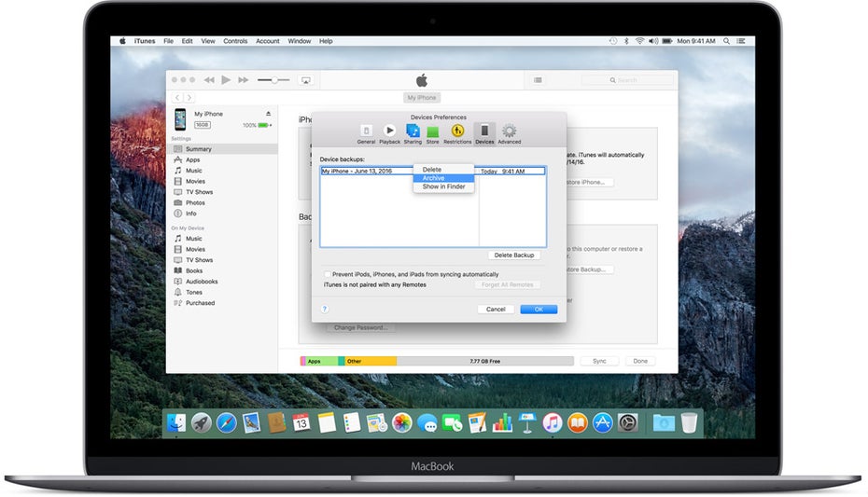Click the preferences help question mark button

[x=325, y=309]
